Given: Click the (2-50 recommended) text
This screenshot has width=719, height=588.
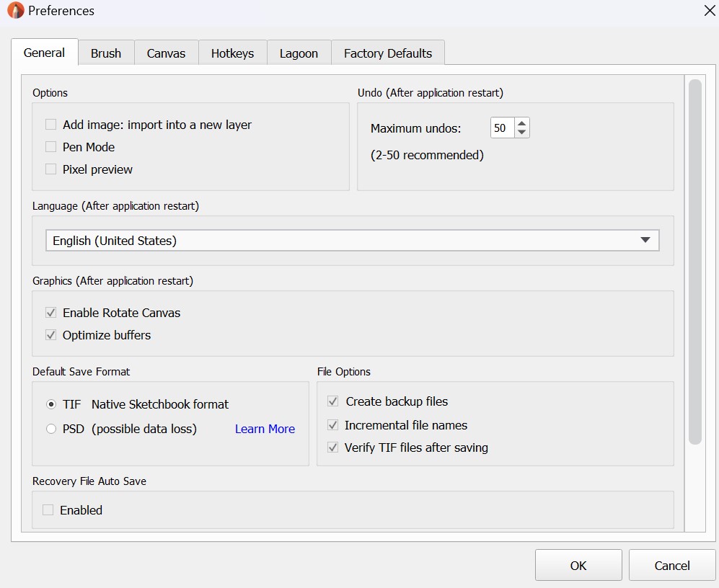Looking at the screenshot, I should [427, 156].
